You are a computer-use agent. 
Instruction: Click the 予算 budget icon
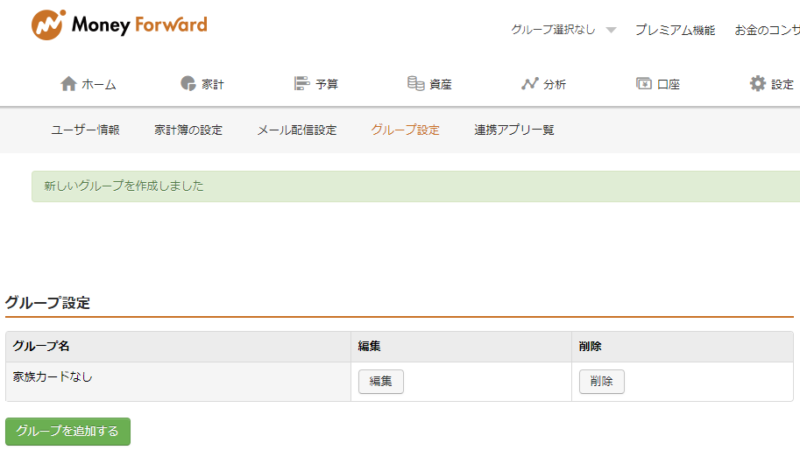coord(301,84)
